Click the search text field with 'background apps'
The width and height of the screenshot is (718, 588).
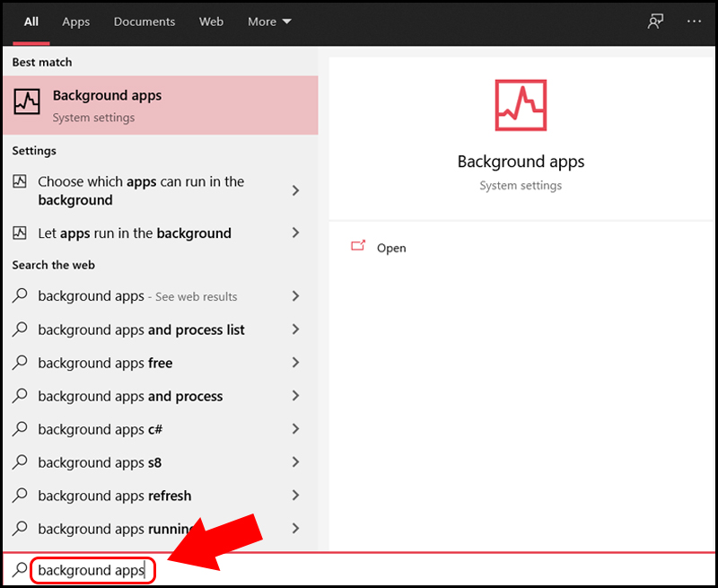coord(92,570)
